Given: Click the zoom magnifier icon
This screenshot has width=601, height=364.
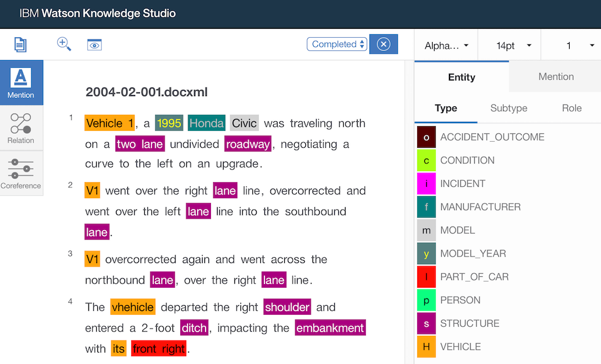Looking at the screenshot, I should [64, 44].
